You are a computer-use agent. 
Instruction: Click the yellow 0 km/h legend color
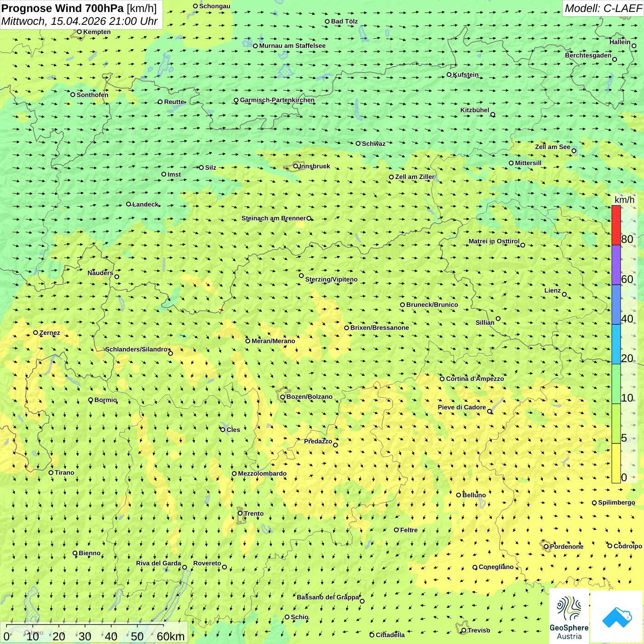[x=616, y=463]
